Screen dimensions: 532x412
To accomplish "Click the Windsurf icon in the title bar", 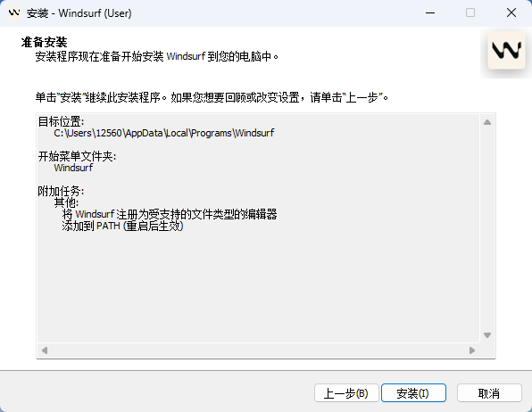I will point(14,12).
